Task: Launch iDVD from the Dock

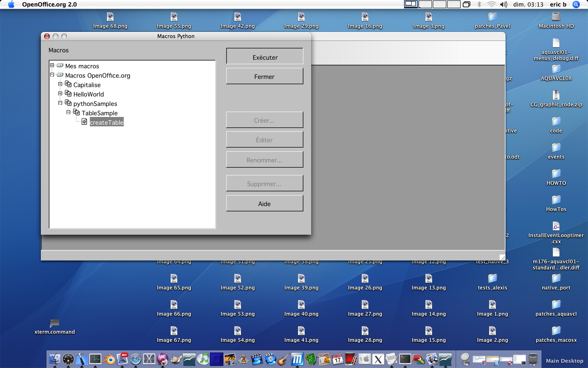Action: (x=270, y=359)
